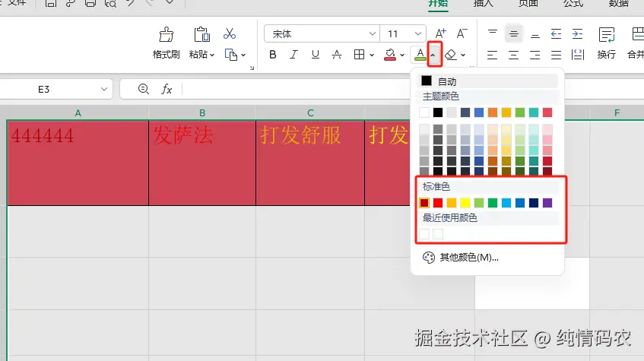Open the Name Box E3 dropdown

pos(104,89)
